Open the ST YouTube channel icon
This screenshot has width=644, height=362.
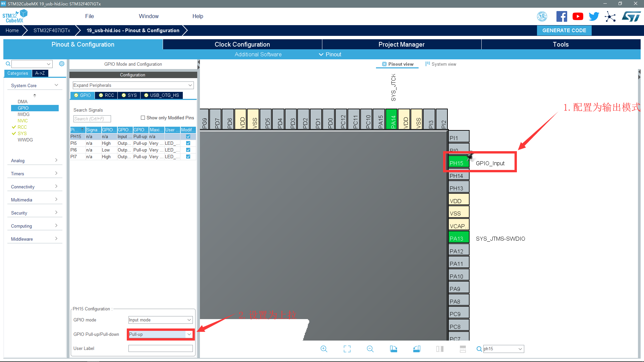pyautogui.click(x=578, y=16)
